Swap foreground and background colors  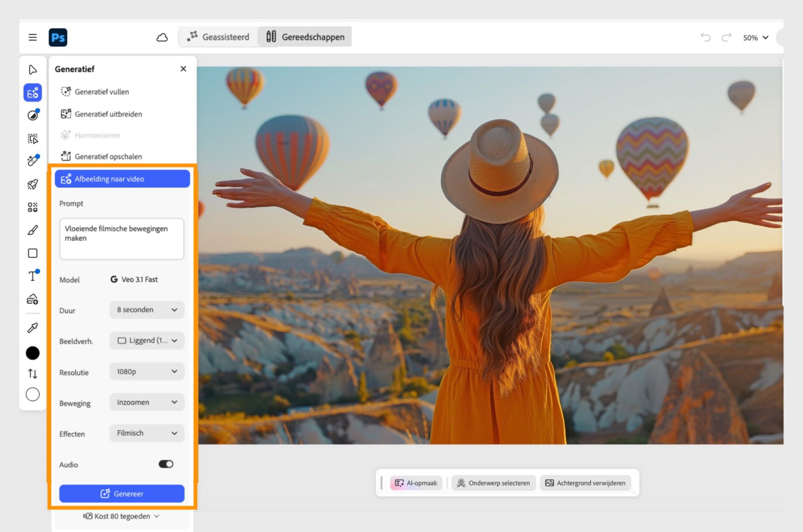pyautogui.click(x=33, y=374)
